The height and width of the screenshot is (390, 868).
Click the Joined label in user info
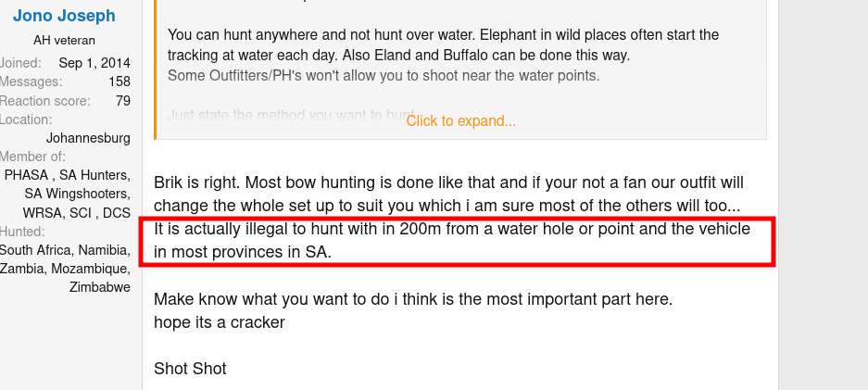[20, 62]
